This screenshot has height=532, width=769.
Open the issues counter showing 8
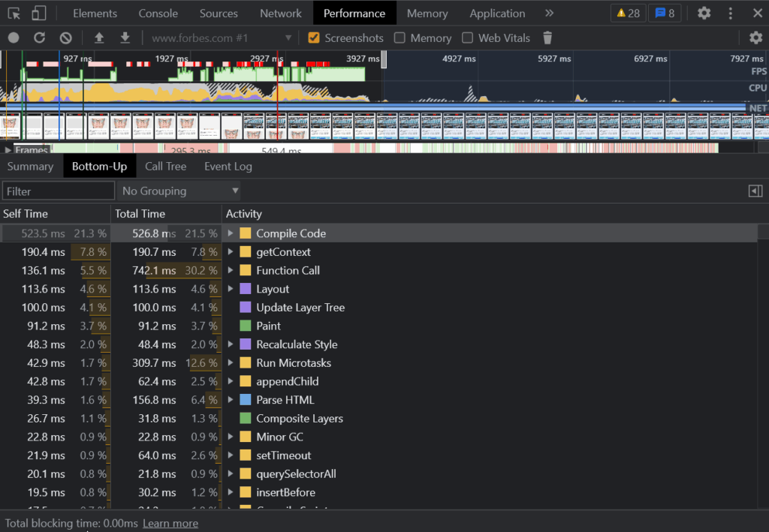click(664, 13)
